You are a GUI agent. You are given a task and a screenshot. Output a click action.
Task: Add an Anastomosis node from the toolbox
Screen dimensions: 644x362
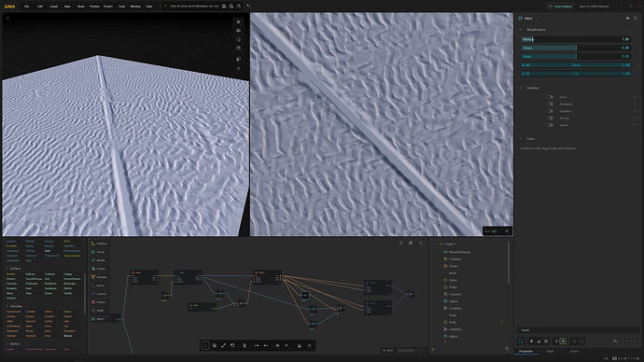click(x=14, y=312)
